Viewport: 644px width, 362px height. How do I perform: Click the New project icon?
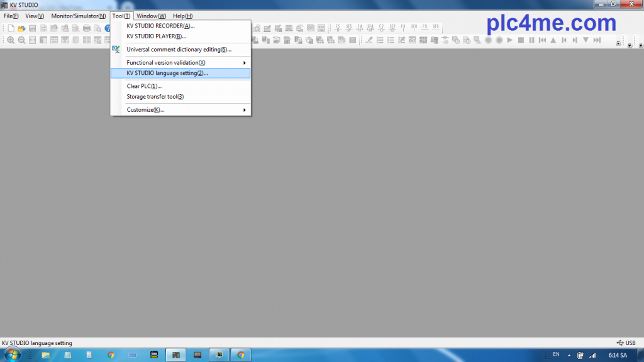pos(11,28)
